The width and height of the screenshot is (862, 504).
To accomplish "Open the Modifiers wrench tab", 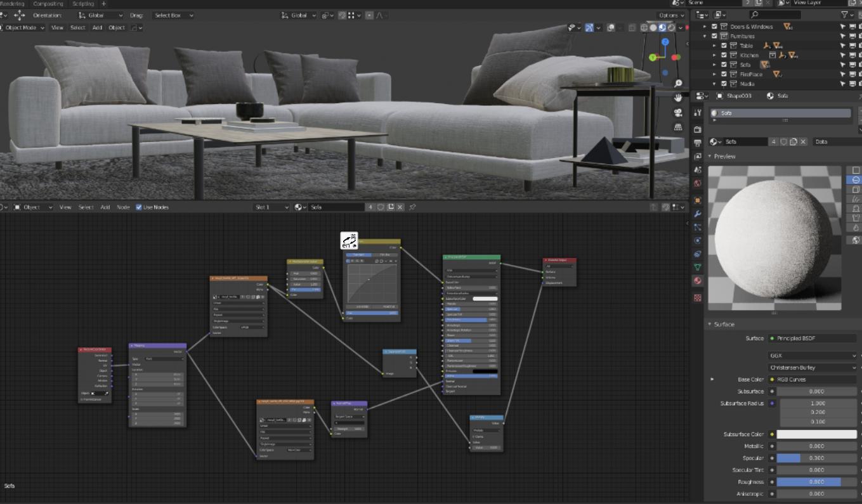I will coord(698,214).
